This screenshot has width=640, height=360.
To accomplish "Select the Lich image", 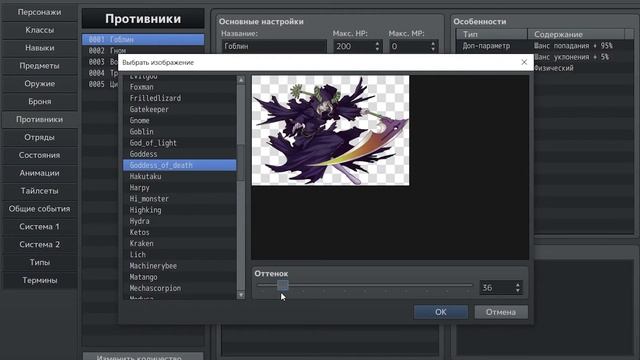I will coord(180,255).
